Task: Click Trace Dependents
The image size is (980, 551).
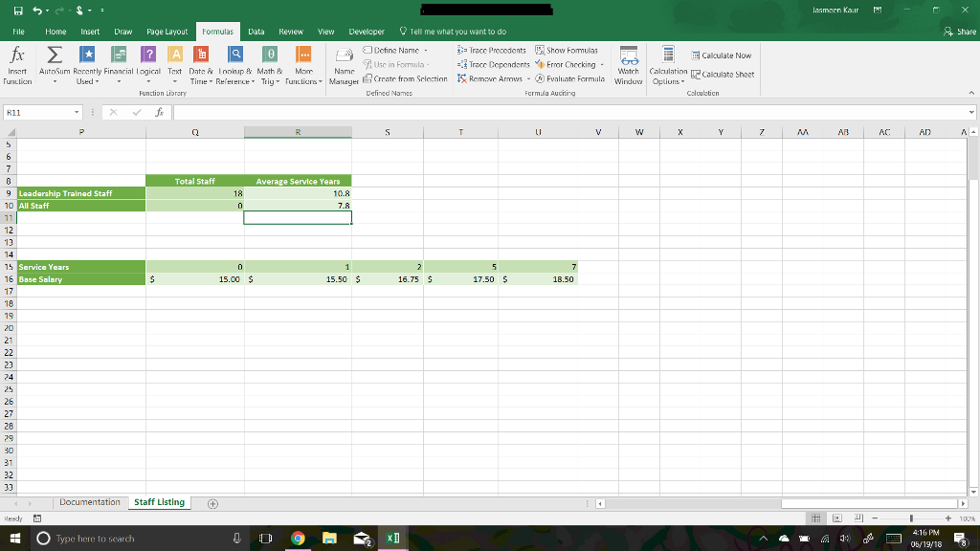Action: (x=493, y=64)
